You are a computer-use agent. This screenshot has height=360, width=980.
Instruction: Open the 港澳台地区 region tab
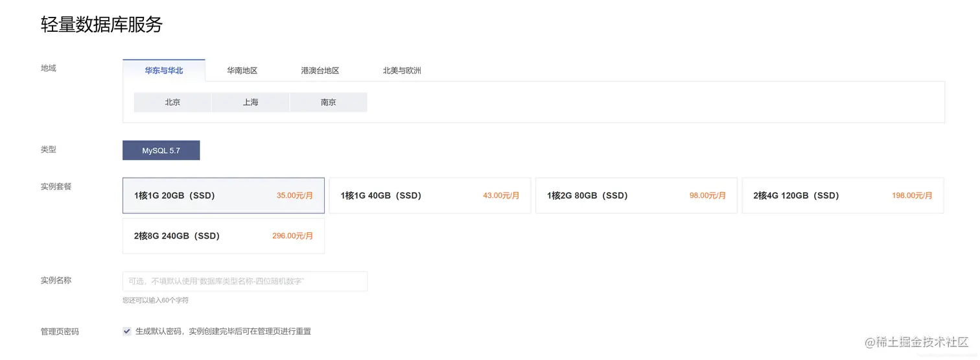pos(320,70)
